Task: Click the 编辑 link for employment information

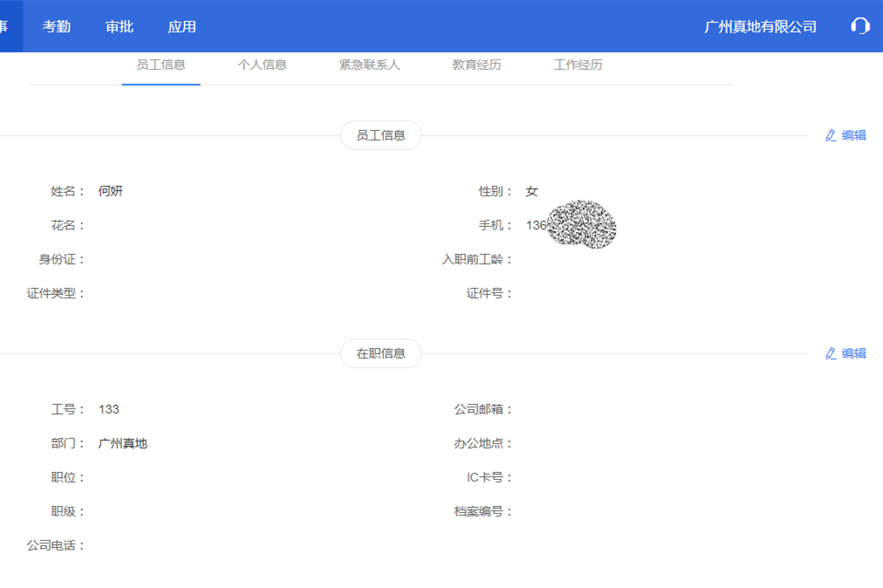Action: click(x=852, y=353)
